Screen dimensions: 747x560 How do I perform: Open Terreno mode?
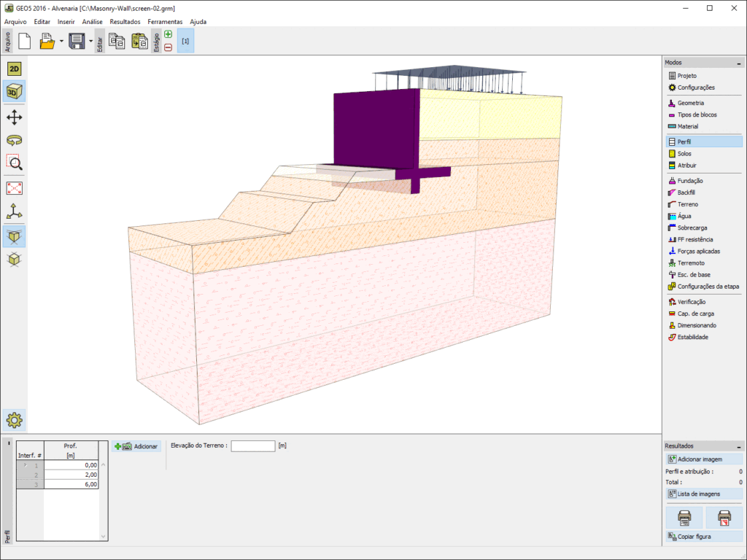(x=704, y=204)
